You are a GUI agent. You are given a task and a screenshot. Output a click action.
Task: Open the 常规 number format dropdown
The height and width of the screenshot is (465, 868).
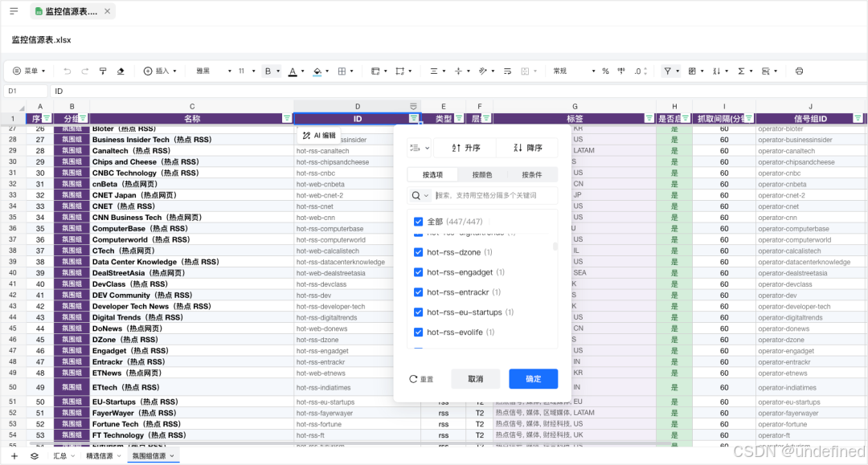(574, 71)
